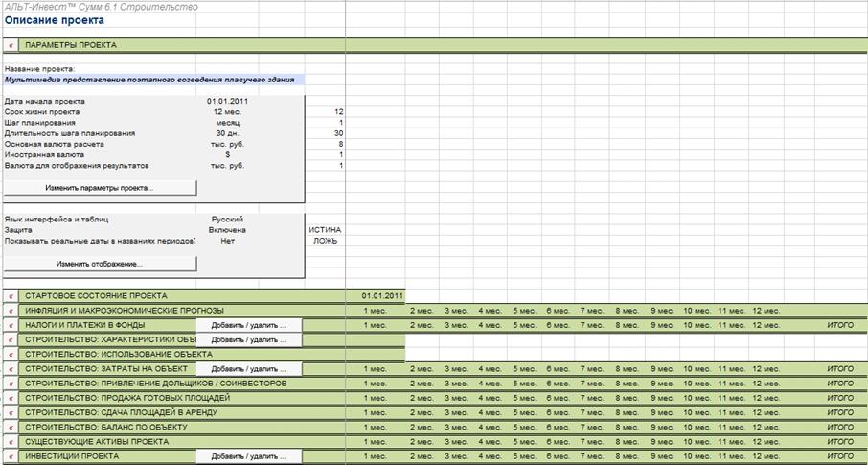Select the ИСТИНА protection cell
Screen dimensions: 868x465
(325, 230)
